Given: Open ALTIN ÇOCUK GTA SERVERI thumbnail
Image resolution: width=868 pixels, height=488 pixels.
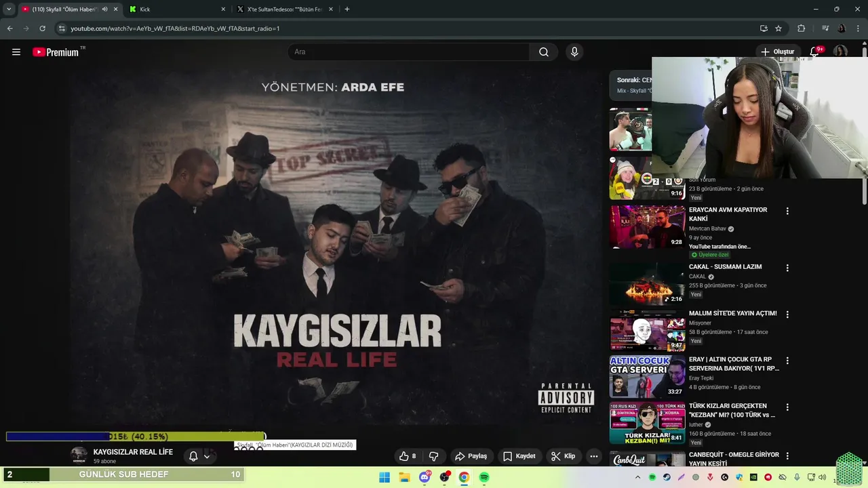Looking at the screenshot, I should click(647, 376).
